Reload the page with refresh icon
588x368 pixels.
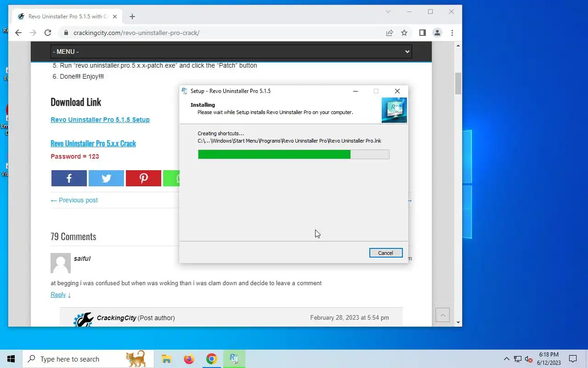(x=48, y=33)
